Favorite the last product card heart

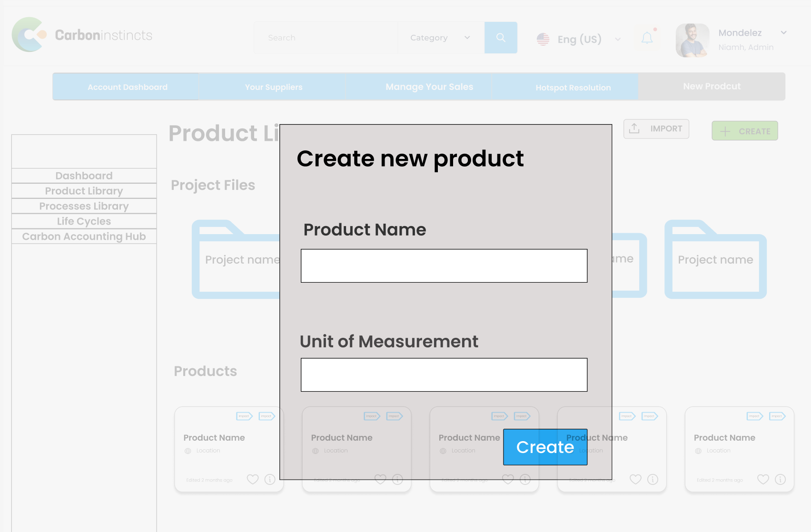point(763,479)
